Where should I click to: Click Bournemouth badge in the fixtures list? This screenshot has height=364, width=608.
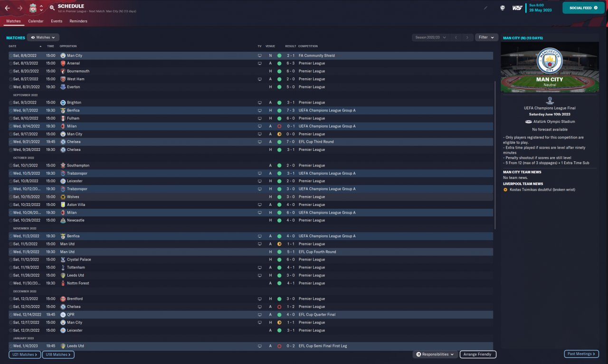coord(63,71)
